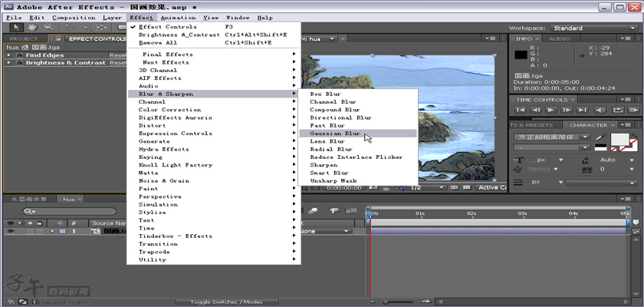The height and width of the screenshot is (307, 644).
Task: Toggle visibility eye of layer 1
Action: tap(10, 231)
